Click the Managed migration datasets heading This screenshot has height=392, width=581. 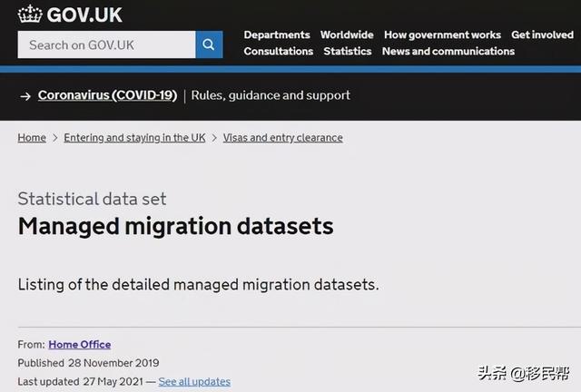pyautogui.click(x=175, y=226)
